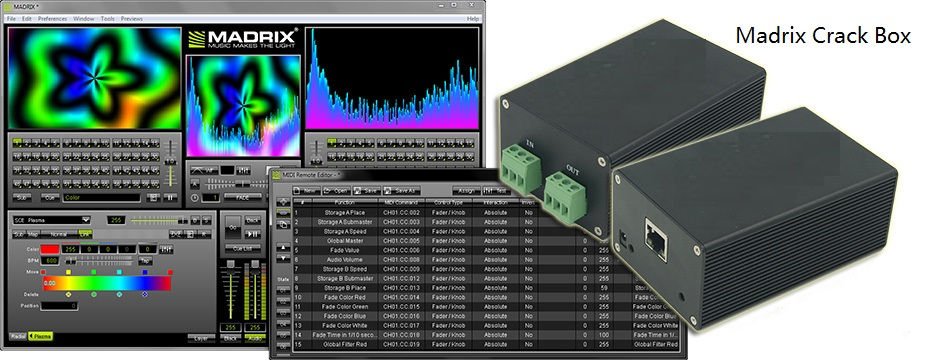
Task: Move selected MIDI entry up with up arrow
Action: coord(284,247)
